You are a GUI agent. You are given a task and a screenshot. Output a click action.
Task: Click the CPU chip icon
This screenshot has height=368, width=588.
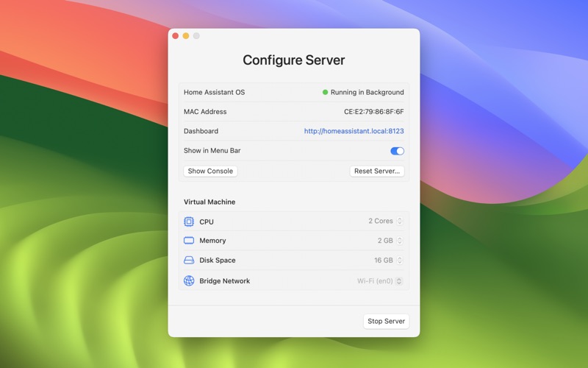(x=189, y=222)
